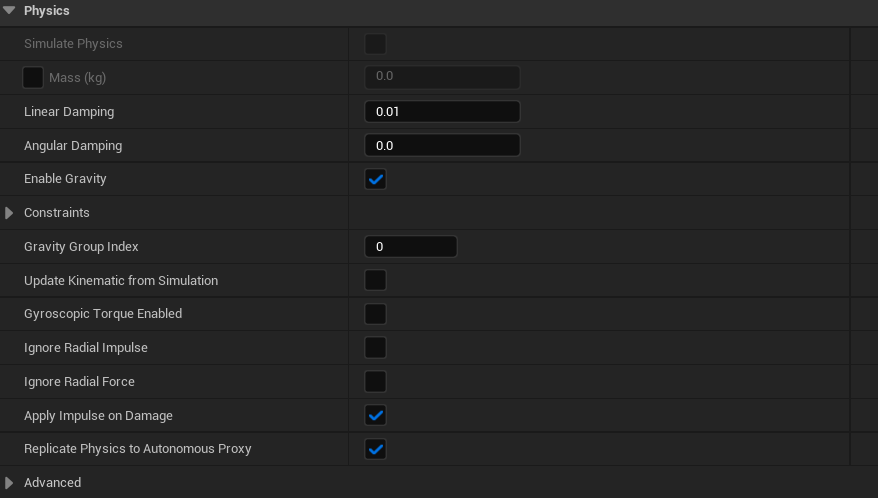Click the Physics category header text
The image size is (878, 498).
[47, 11]
